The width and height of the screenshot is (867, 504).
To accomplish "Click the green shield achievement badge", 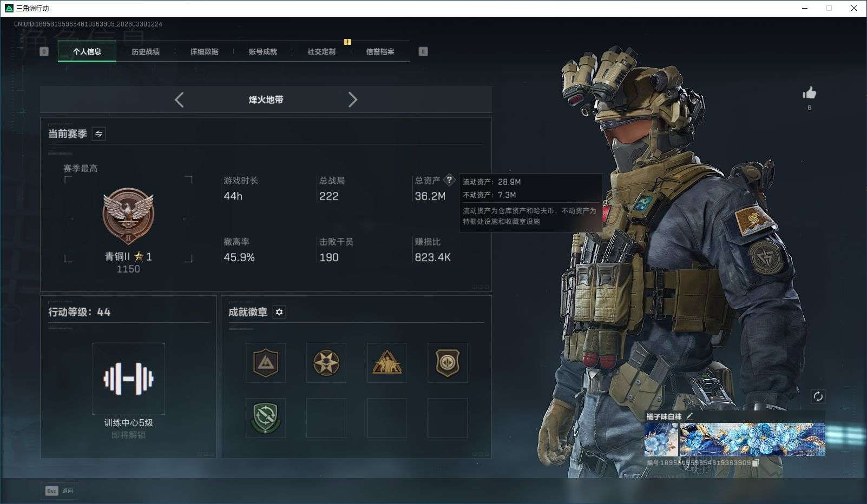I will pos(265,419).
